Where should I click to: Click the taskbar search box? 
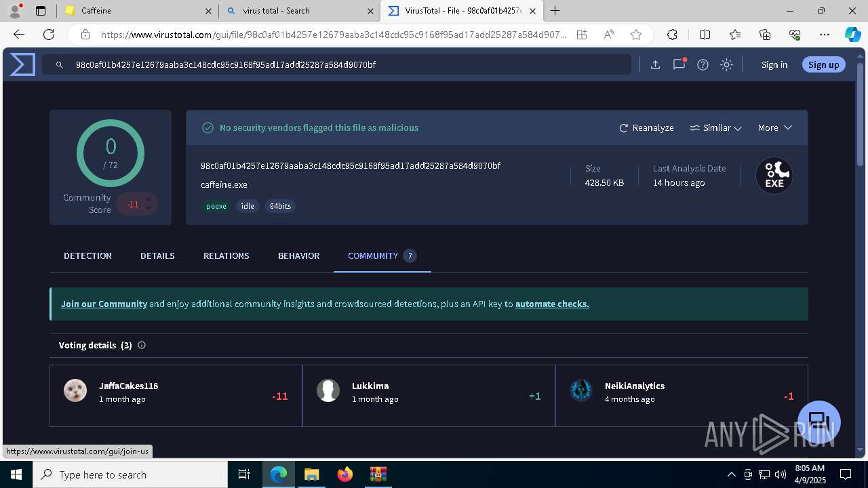point(130,474)
